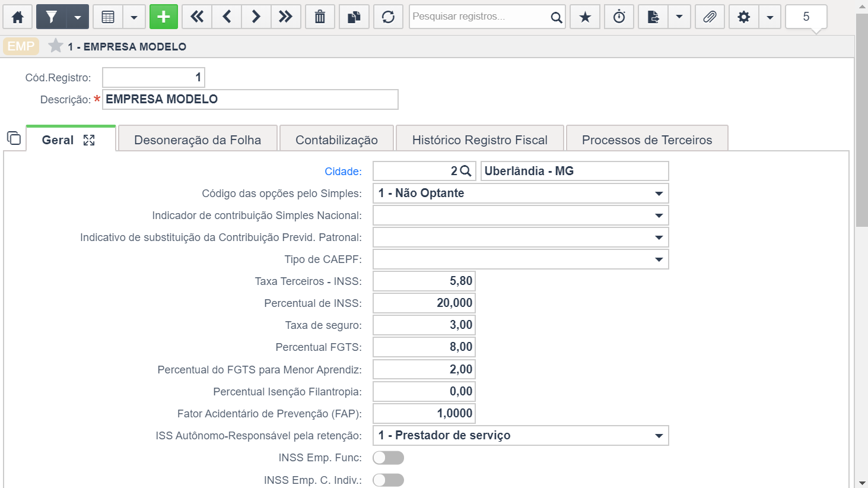
Task: Go to the home screen icon
Action: [18, 17]
